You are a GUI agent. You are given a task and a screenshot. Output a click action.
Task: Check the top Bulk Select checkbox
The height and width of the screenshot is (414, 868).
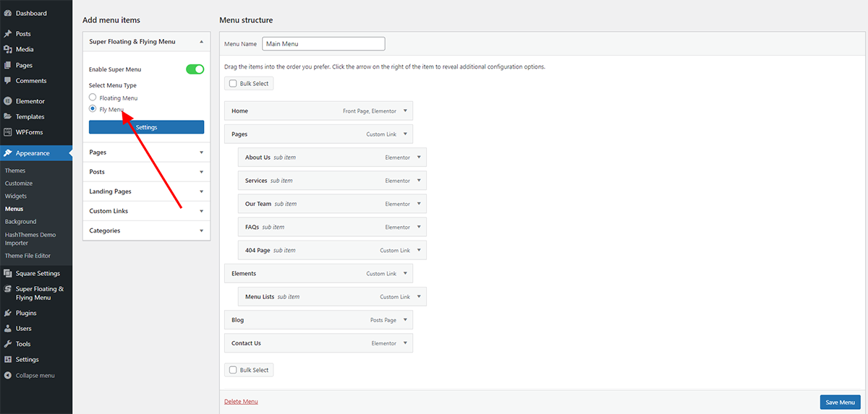click(233, 84)
